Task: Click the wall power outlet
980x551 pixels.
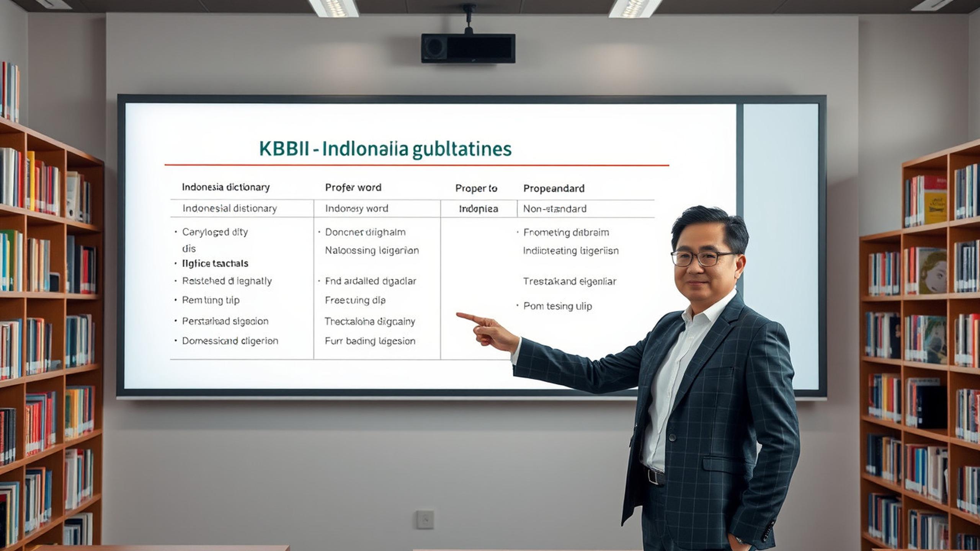Action: pos(425,519)
